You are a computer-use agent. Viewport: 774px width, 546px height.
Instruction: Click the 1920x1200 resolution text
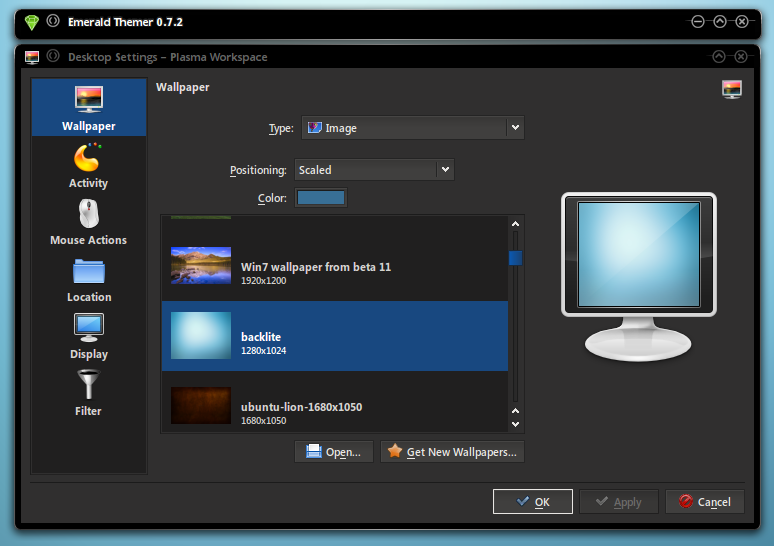click(264, 281)
